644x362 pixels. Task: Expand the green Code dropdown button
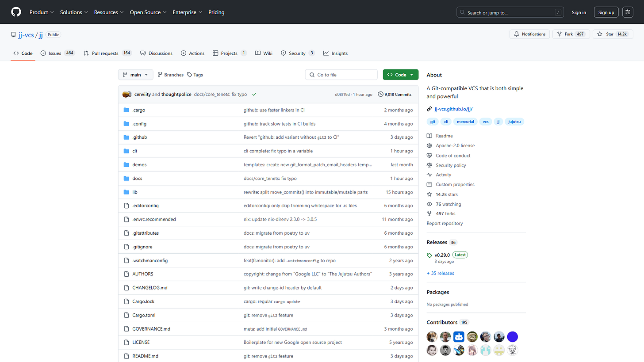[401, 75]
